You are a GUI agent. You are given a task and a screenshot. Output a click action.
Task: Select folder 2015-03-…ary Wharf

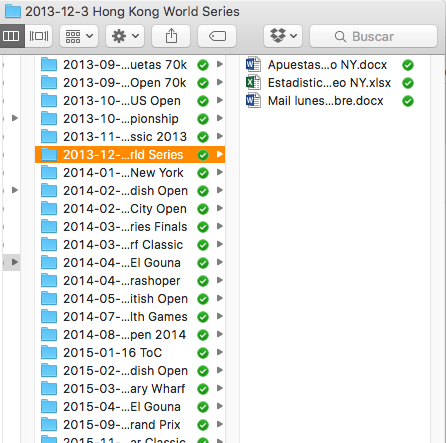tap(130, 389)
